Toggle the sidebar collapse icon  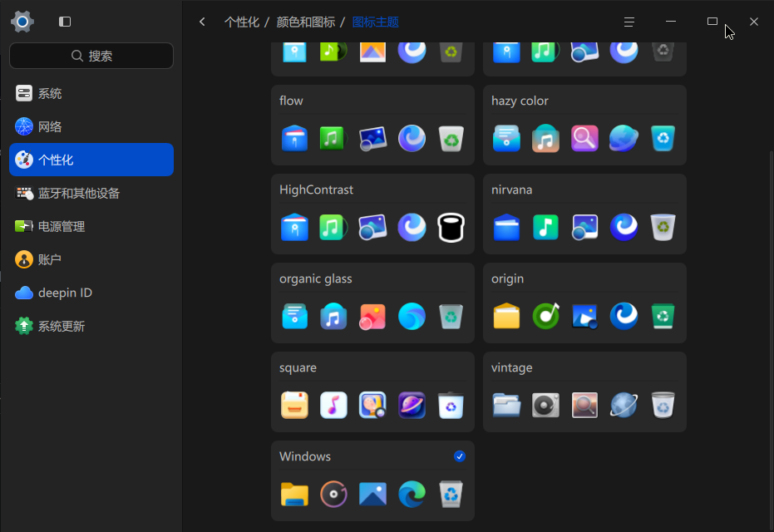65,22
